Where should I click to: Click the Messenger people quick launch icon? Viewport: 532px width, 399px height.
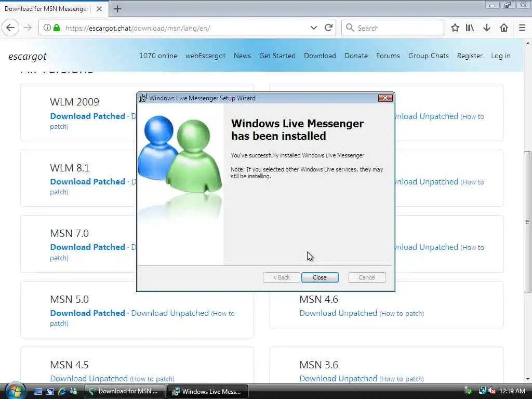coord(73,391)
